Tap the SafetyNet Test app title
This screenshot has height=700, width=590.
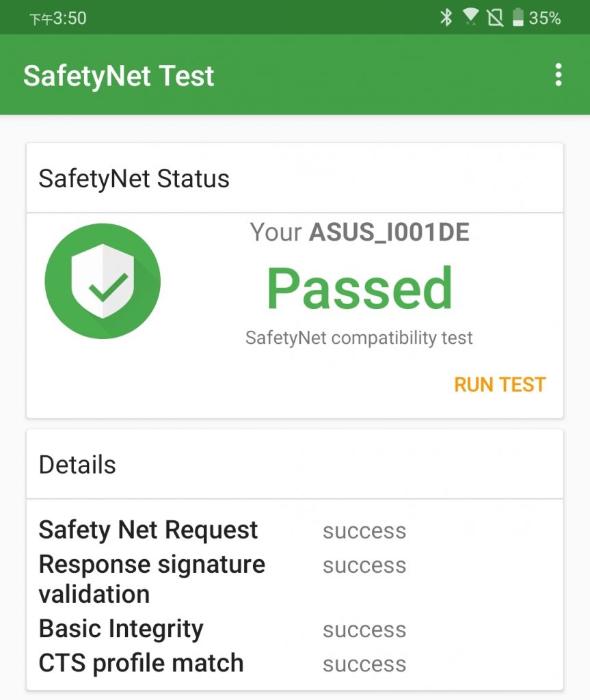pyautogui.click(x=119, y=75)
